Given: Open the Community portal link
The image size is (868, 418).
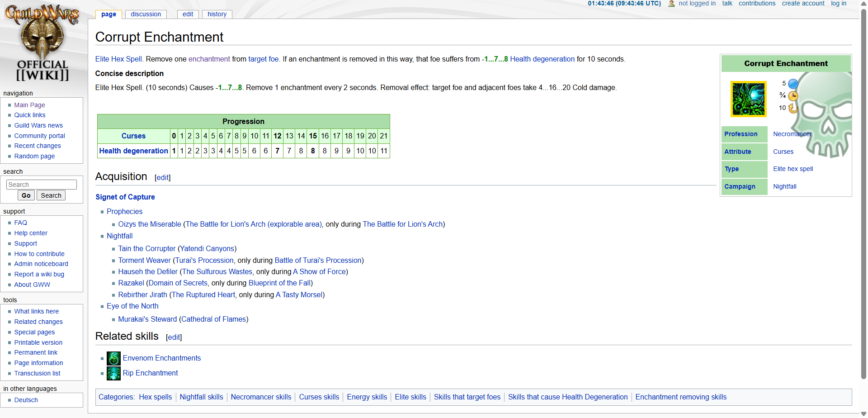Looking at the screenshot, I should 39,136.
